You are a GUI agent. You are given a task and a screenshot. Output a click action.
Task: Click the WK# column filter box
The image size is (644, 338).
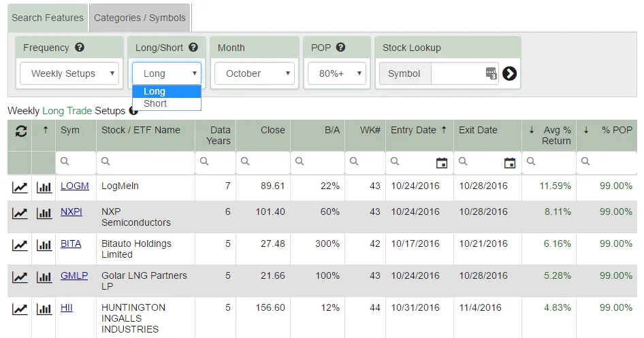pyautogui.click(x=365, y=163)
